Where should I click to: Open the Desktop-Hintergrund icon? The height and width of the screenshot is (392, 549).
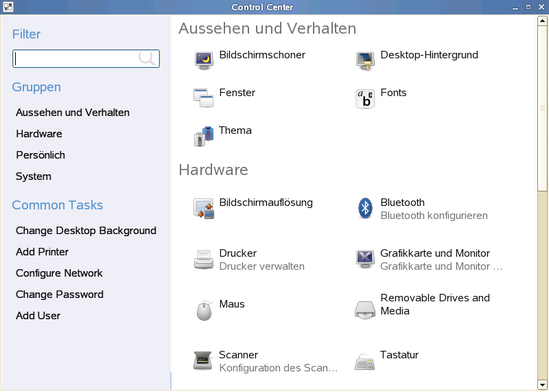coord(365,61)
